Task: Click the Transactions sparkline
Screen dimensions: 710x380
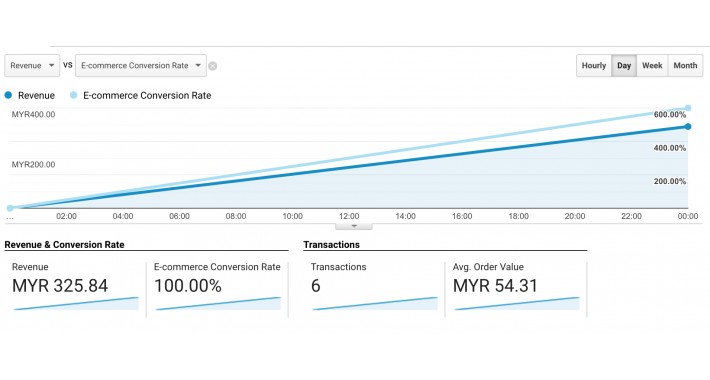Action: click(x=375, y=303)
